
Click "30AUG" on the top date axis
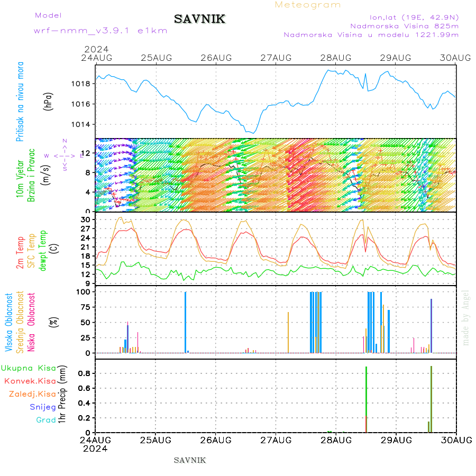(455, 58)
